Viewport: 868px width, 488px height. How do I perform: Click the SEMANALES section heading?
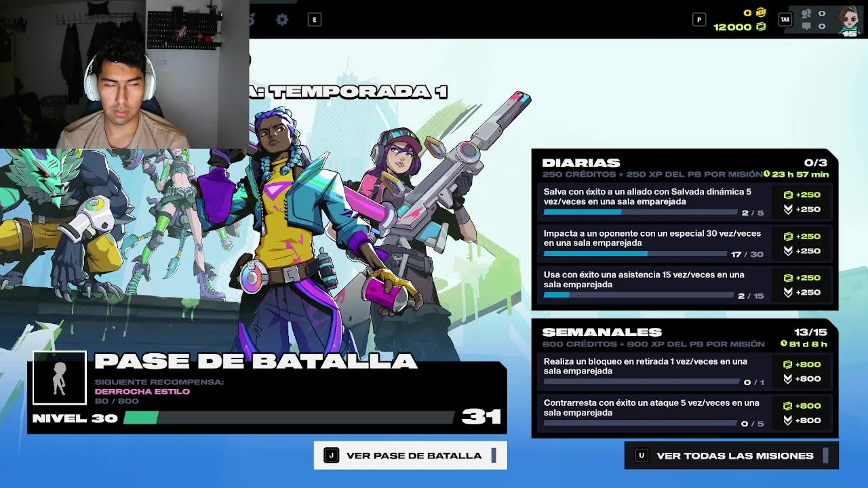(602, 332)
